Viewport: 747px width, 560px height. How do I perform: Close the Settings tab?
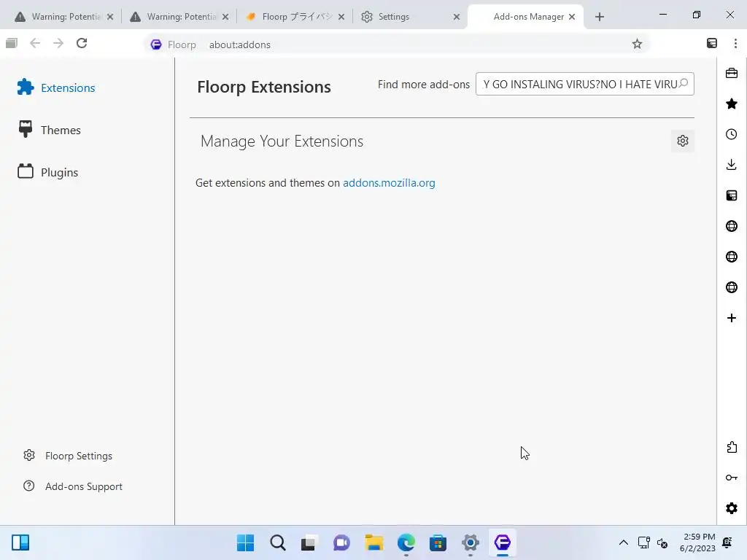(x=457, y=17)
